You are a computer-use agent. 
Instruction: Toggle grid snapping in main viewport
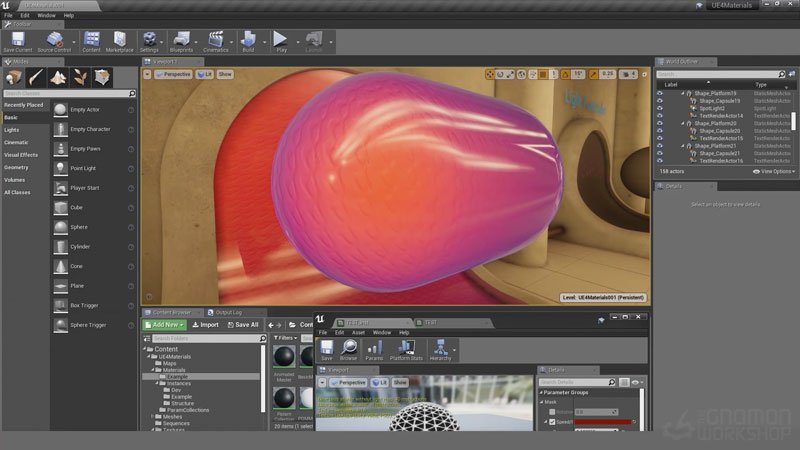click(x=543, y=74)
